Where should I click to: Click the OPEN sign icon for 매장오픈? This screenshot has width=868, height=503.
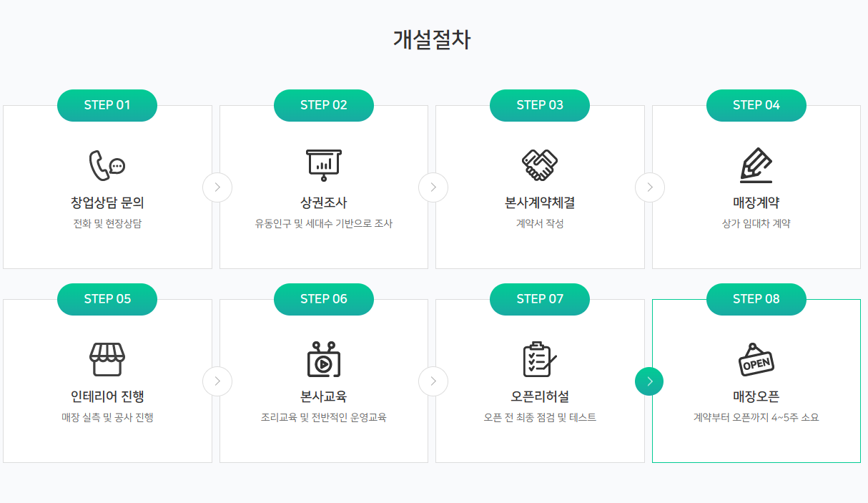tap(756, 359)
